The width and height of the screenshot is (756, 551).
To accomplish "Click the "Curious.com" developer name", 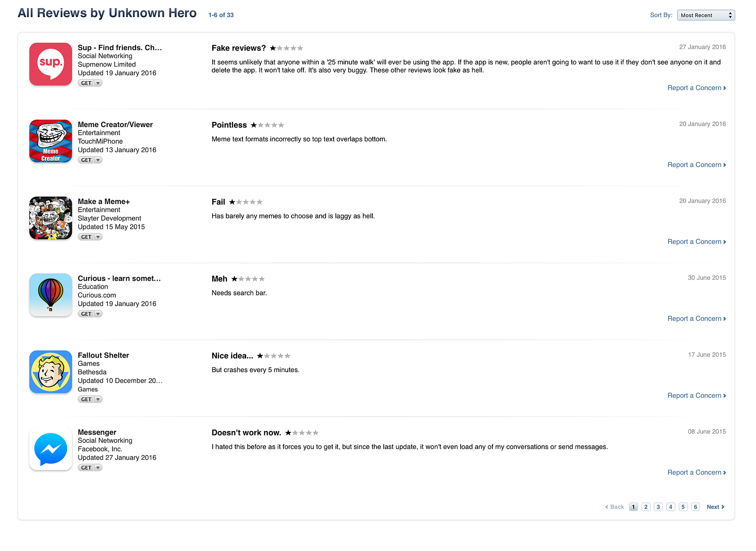I will click(x=97, y=295).
